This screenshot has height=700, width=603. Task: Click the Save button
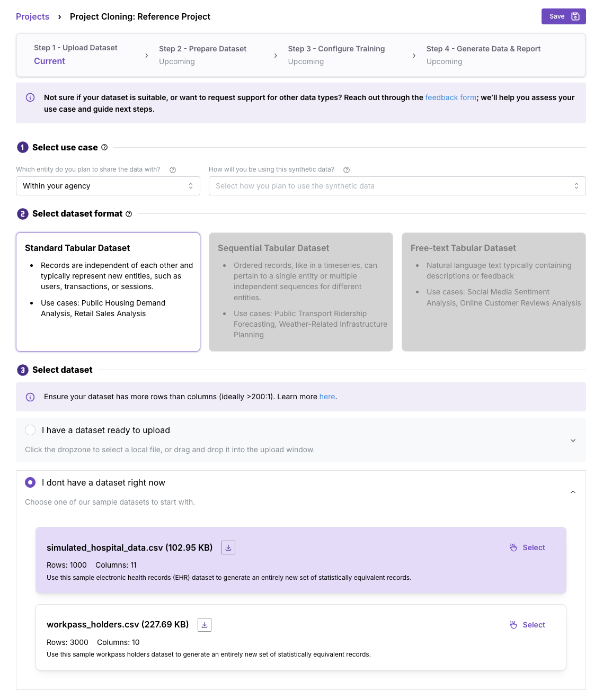click(x=564, y=16)
